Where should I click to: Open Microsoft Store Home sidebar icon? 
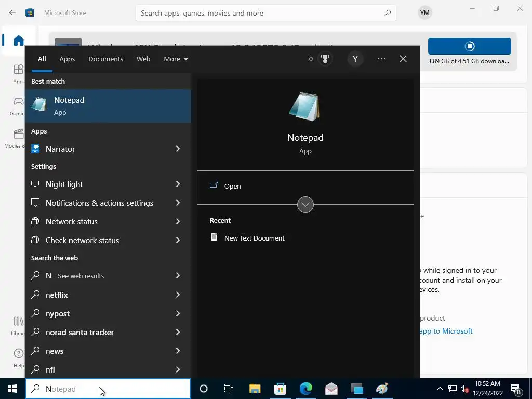click(18, 41)
